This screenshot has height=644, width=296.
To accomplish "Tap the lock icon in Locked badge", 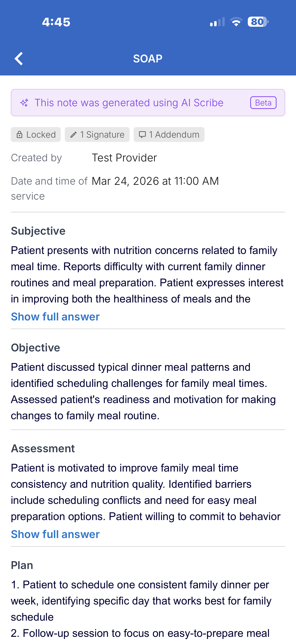I will pos(19,135).
